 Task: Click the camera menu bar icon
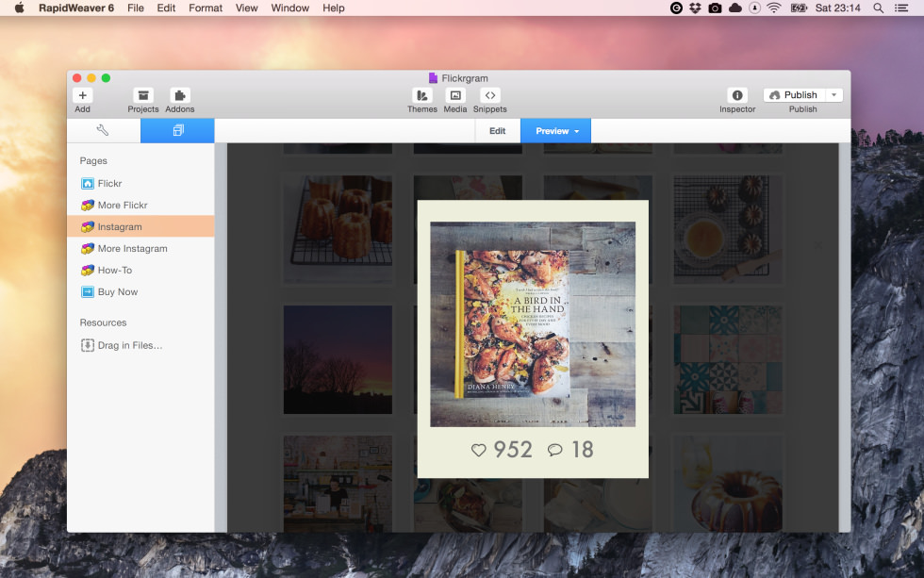click(715, 8)
